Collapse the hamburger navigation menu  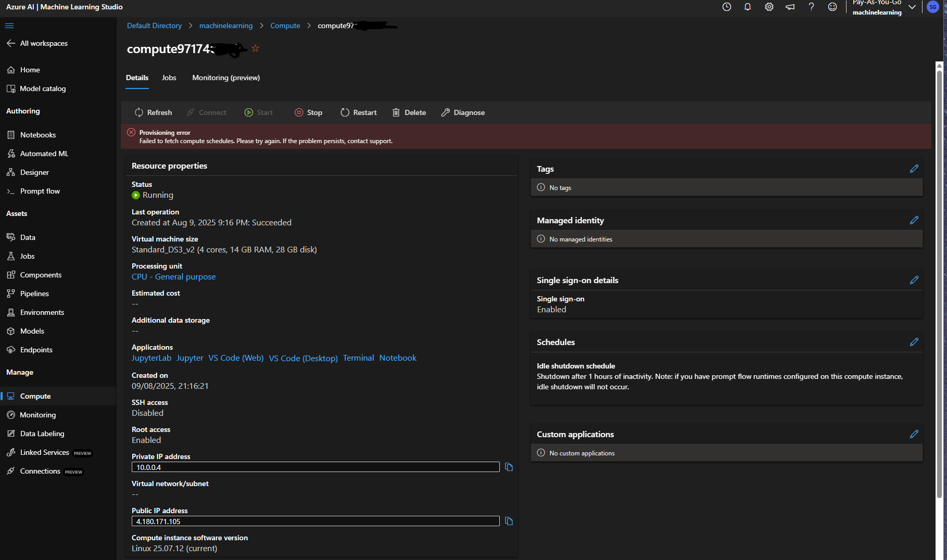click(x=9, y=26)
